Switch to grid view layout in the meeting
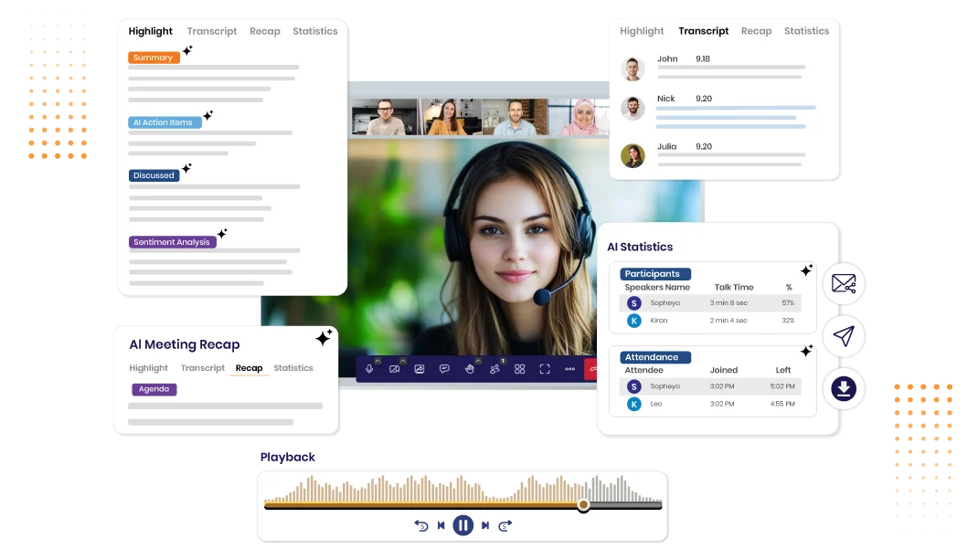 tap(520, 369)
